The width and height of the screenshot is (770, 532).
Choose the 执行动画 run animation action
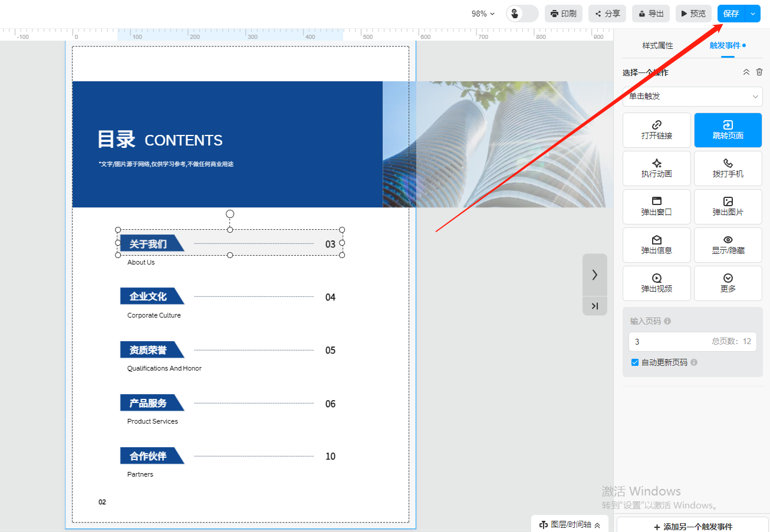click(656, 168)
